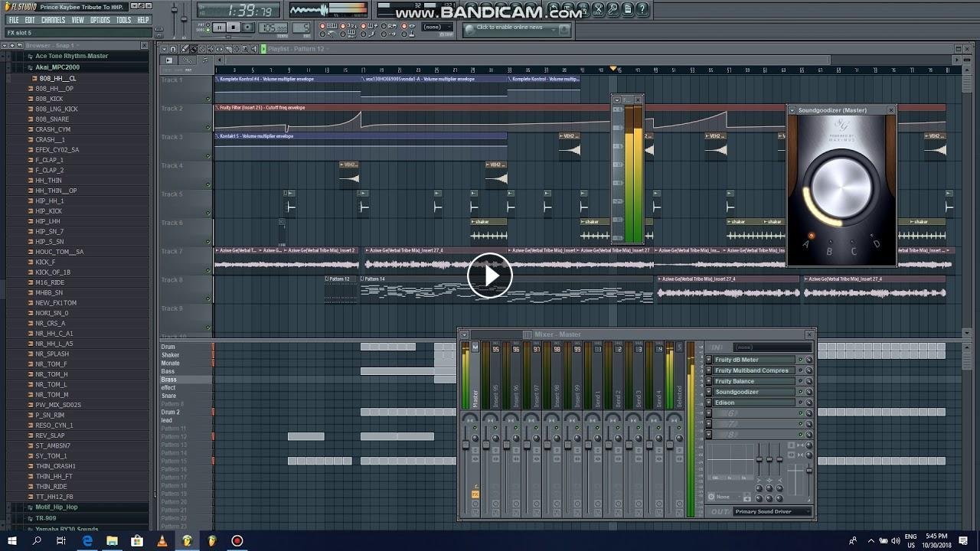Open the EDIT menu
This screenshot has width=980, height=551.
30,20
